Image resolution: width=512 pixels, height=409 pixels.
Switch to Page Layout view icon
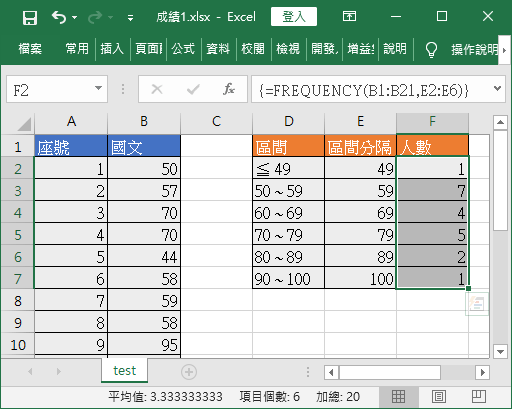(439, 396)
